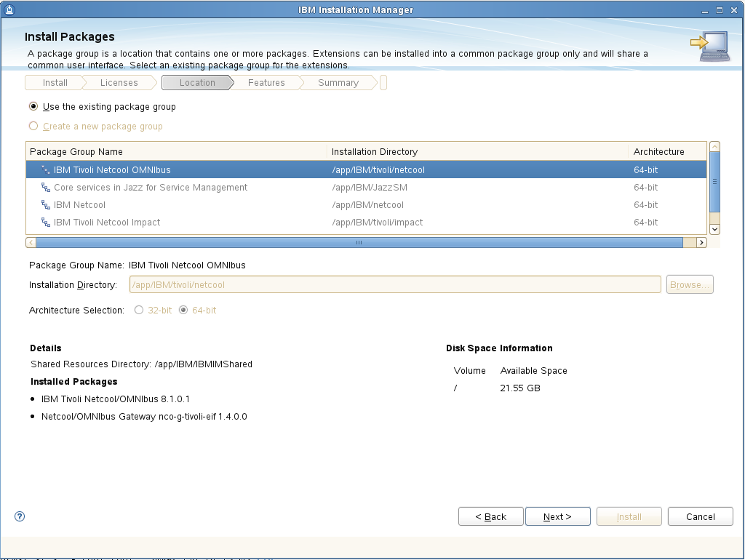
Task: Go to the Location wizard step
Action: coord(197,83)
